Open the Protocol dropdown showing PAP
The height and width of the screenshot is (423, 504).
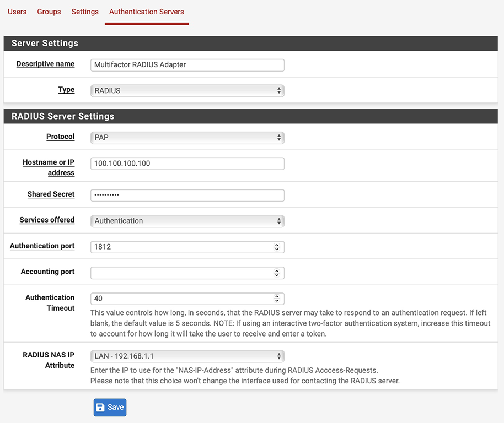187,137
